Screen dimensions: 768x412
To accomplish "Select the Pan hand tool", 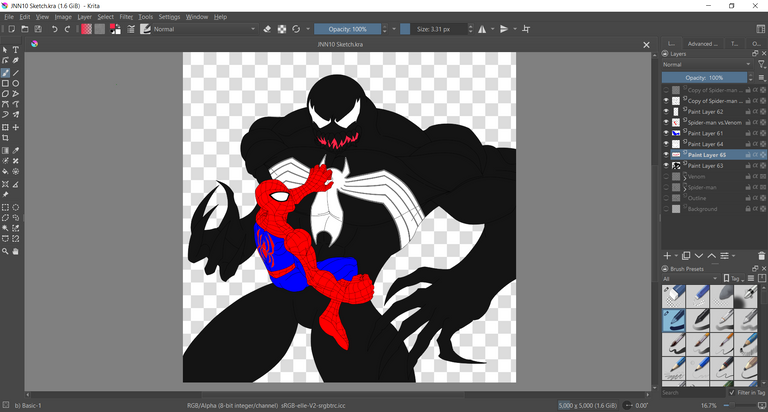I will [x=16, y=251].
